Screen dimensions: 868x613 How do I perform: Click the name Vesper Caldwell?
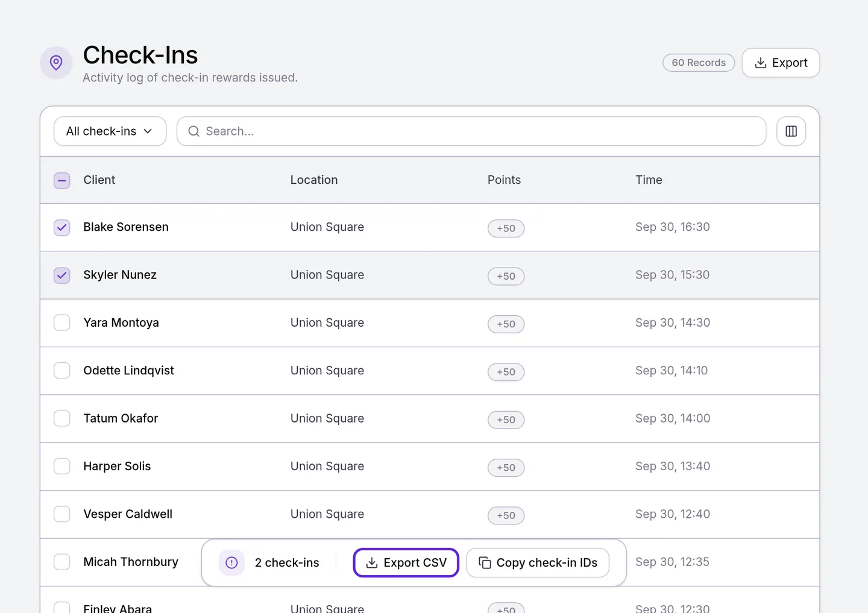[128, 514]
